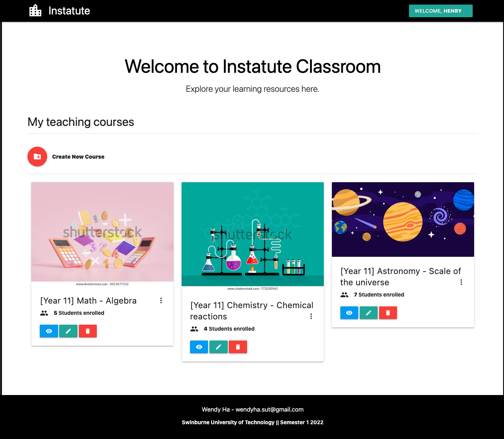This screenshot has width=504, height=439.
Task: Click the red Create New Course icon
Action: pyautogui.click(x=37, y=157)
